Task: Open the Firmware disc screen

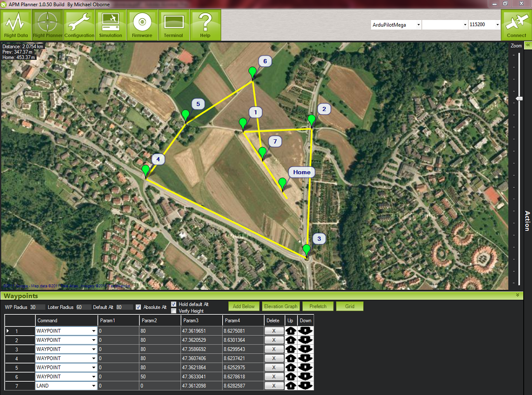Action: [x=142, y=25]
